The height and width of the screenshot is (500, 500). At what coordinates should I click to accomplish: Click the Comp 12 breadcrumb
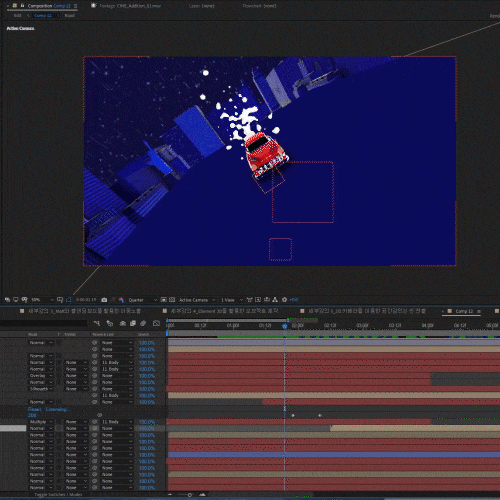click(x=43, y=15)
